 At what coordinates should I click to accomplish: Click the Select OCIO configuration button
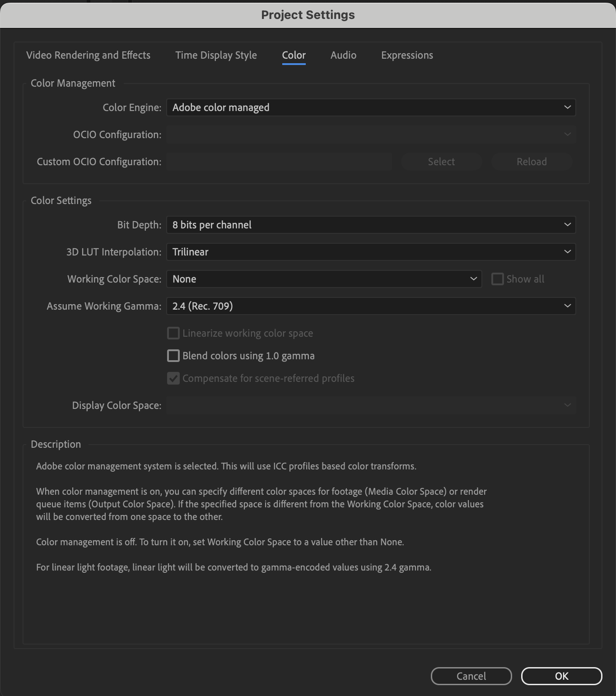coord(442,162)
